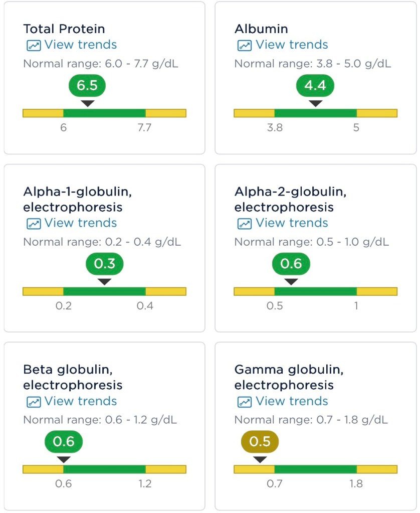Follow the Alpha-1-globulin "View trends" text link

pyautogui.click(x=80, y=223)
